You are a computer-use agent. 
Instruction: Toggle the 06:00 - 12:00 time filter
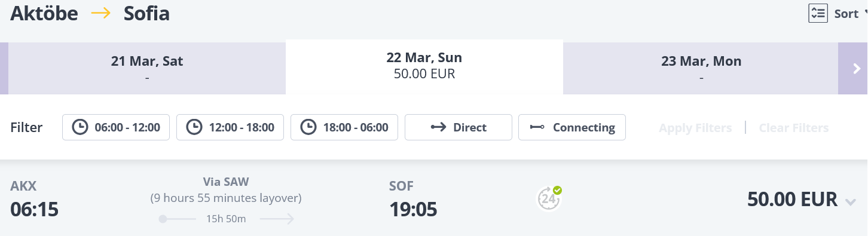click(x=116, y=127)
